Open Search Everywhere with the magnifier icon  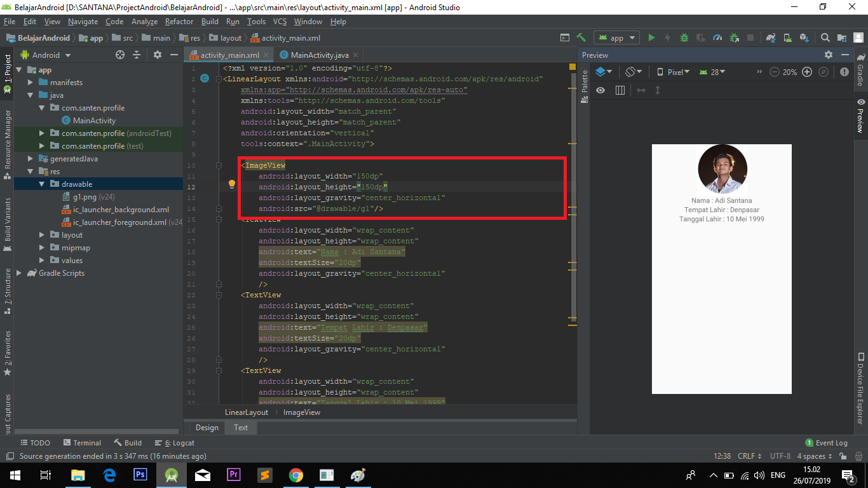coord(825,37)
